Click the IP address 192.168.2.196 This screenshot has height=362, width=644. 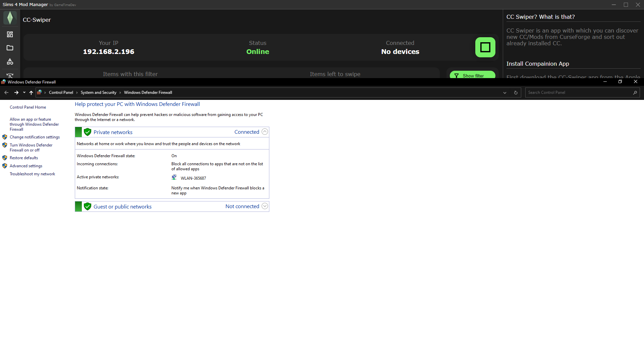109,52
